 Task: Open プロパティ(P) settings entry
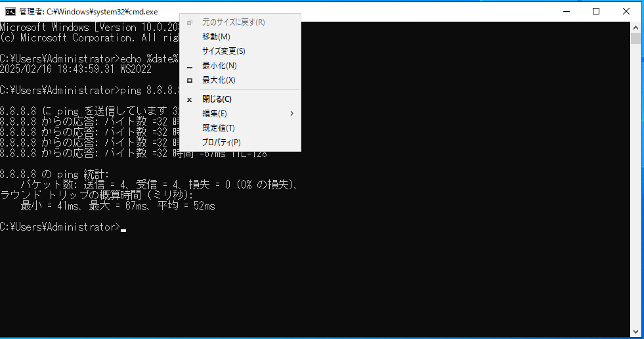pos(221,143)
